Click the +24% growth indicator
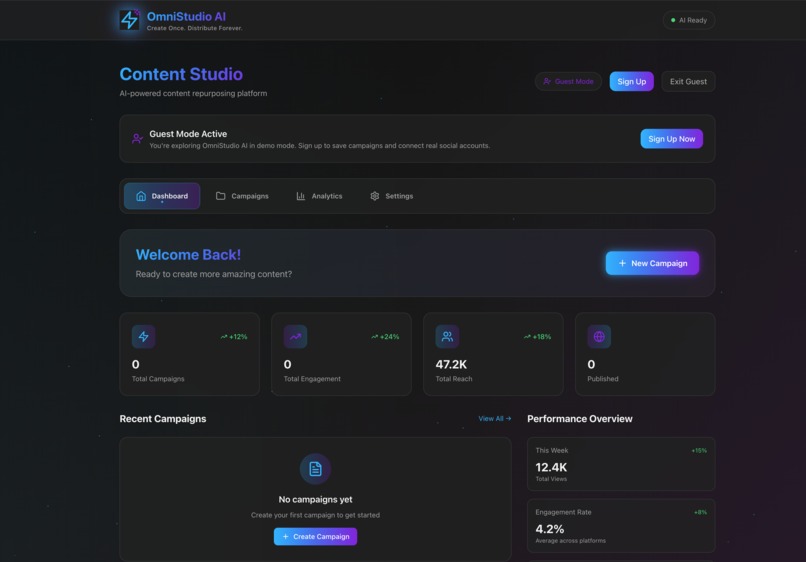The width and height of the screenshot is (806, 562). pos(385,337)
